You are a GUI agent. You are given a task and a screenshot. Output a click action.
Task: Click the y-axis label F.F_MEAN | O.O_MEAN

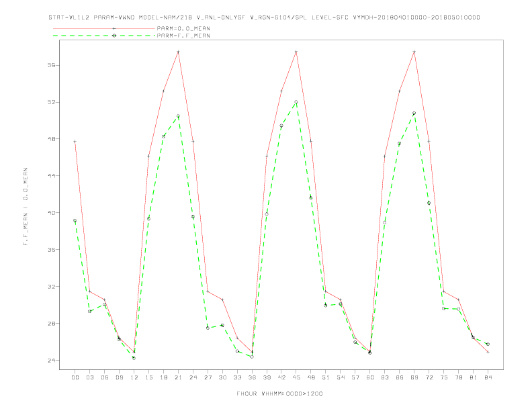tap(26, 207)
